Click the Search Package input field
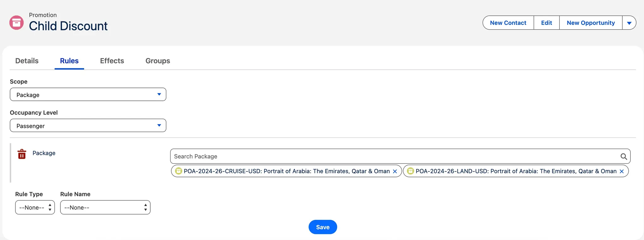 coord(393,157)
